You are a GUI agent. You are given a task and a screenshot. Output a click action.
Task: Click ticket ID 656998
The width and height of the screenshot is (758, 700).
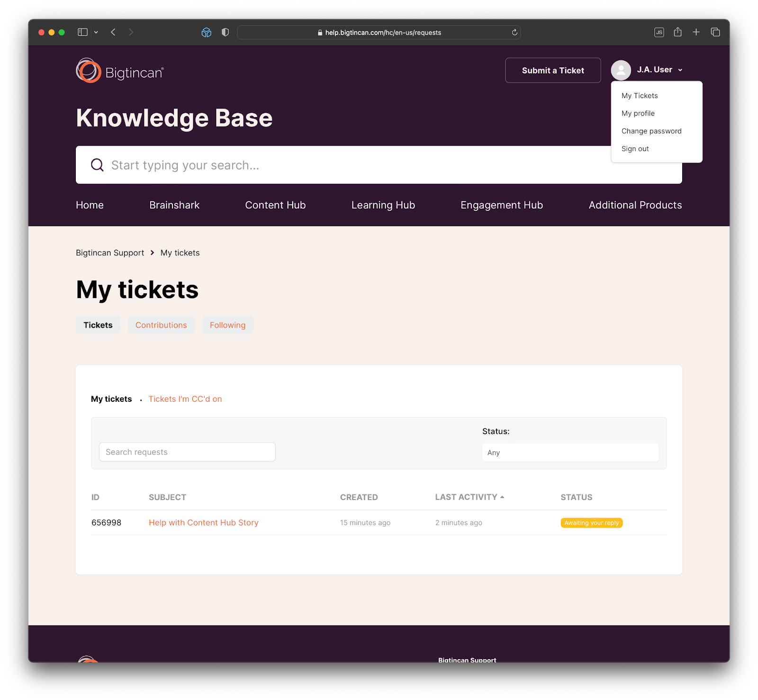106,523
